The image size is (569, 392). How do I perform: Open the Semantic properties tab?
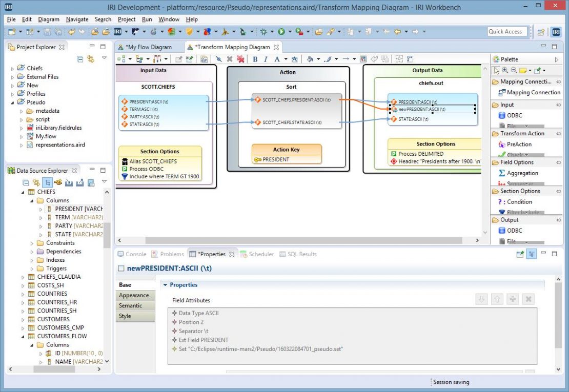(x=135, y=306)
